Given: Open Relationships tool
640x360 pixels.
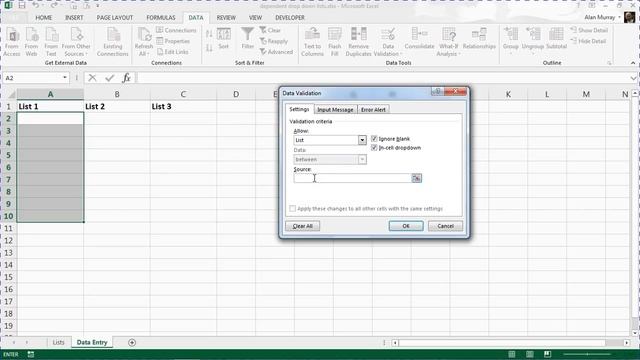Looking at the screenshot, I should click(479, 39).
